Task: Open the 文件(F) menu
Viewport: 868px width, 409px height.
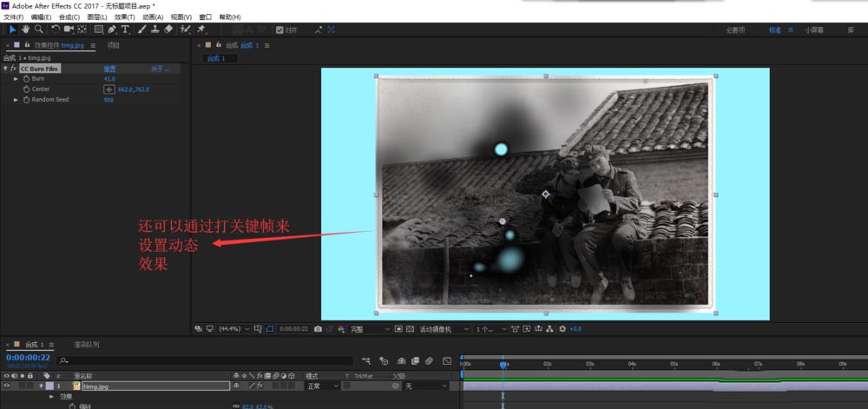Action: 13,17
